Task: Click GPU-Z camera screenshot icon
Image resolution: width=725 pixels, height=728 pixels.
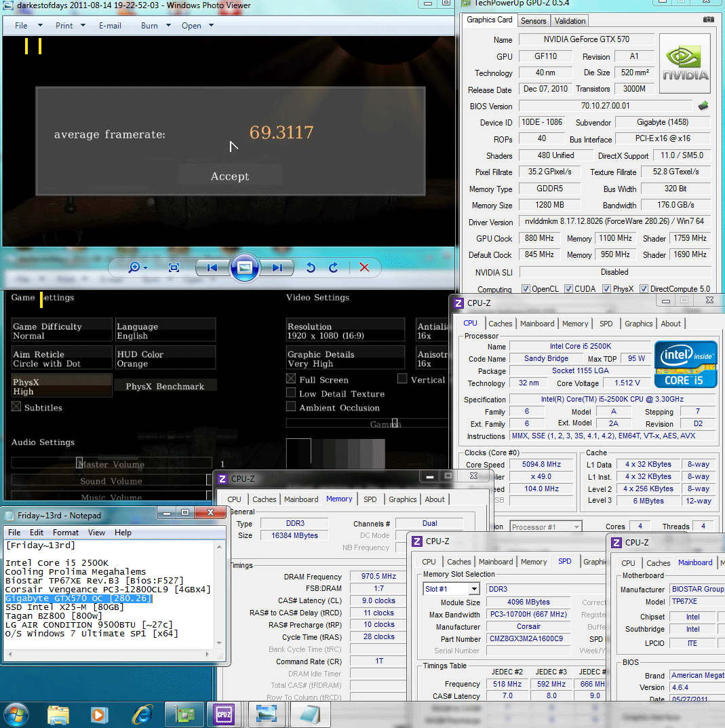Action: [x=708, y=20]
